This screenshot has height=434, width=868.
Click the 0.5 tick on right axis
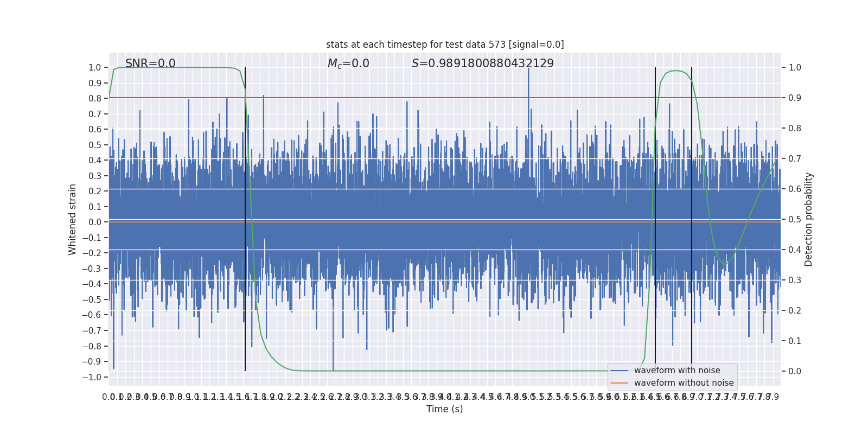[795, 219]
